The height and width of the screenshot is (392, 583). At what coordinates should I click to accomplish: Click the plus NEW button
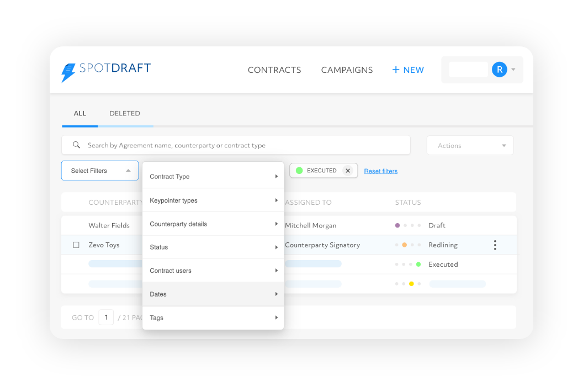point(408,70)
